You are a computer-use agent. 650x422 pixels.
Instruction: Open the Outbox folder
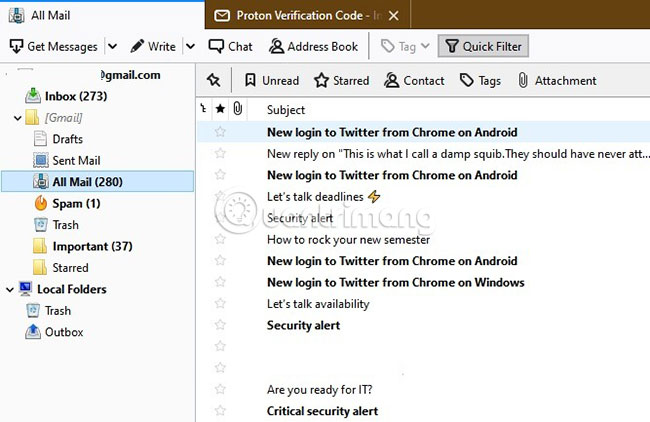click(x=98, y=332)
